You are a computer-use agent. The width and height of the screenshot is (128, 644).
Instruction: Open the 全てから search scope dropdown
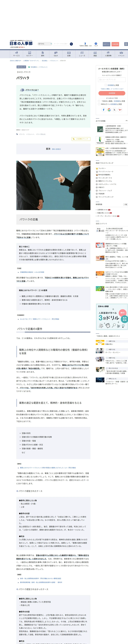[45, 44]
